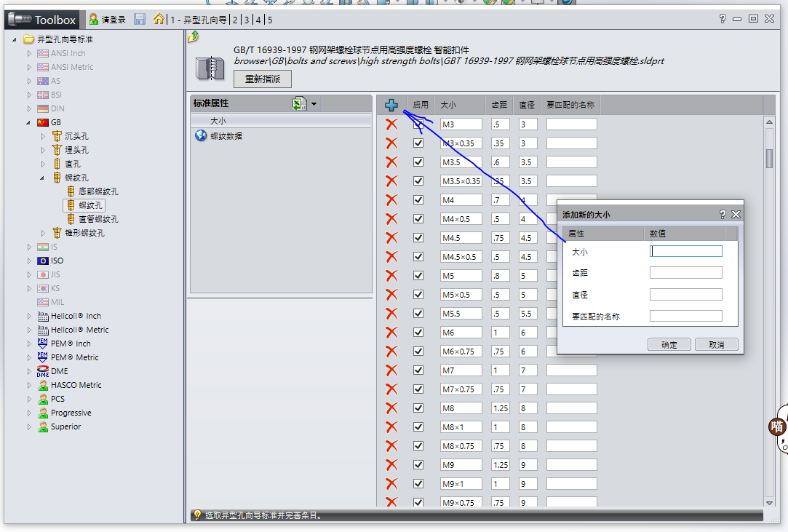Image resolution: width=788 pixels, height=532 pixels.
Task: Go to step 4 tab
Action: click(x=258, y=20)
